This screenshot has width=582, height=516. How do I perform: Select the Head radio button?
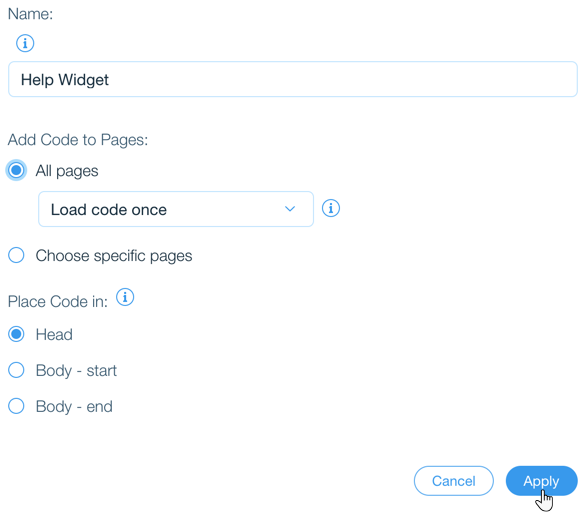[16, 334]
